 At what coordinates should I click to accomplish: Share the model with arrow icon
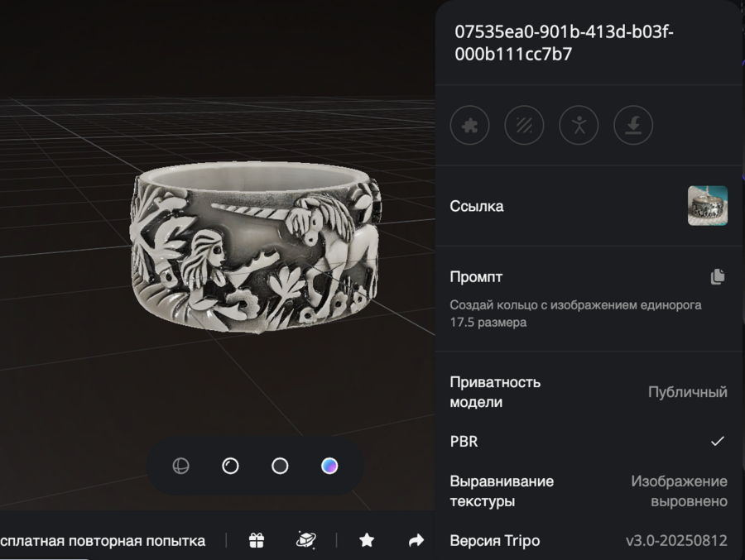[x=416, y=540]
